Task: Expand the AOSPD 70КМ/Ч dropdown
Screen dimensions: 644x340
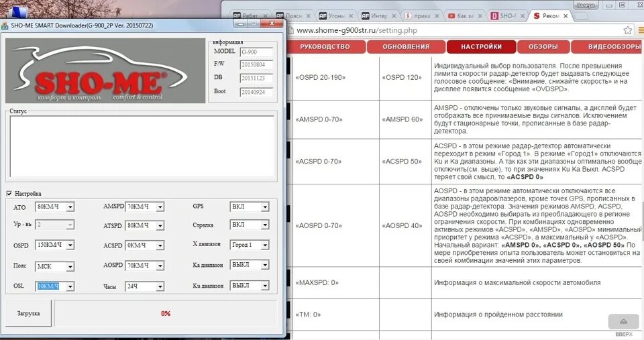Action: tap(160, 266)
